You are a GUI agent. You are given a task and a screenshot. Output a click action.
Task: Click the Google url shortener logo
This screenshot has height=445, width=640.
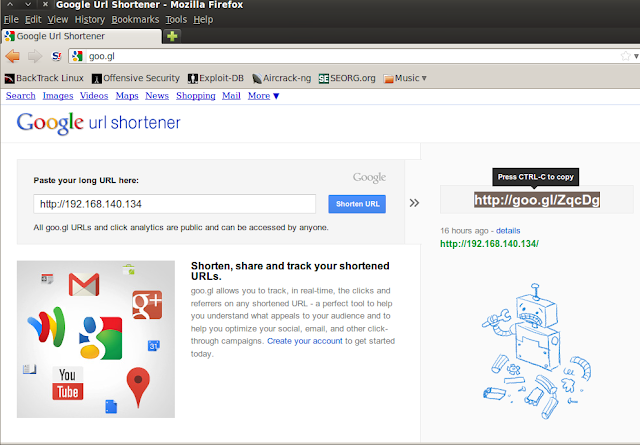98,123
